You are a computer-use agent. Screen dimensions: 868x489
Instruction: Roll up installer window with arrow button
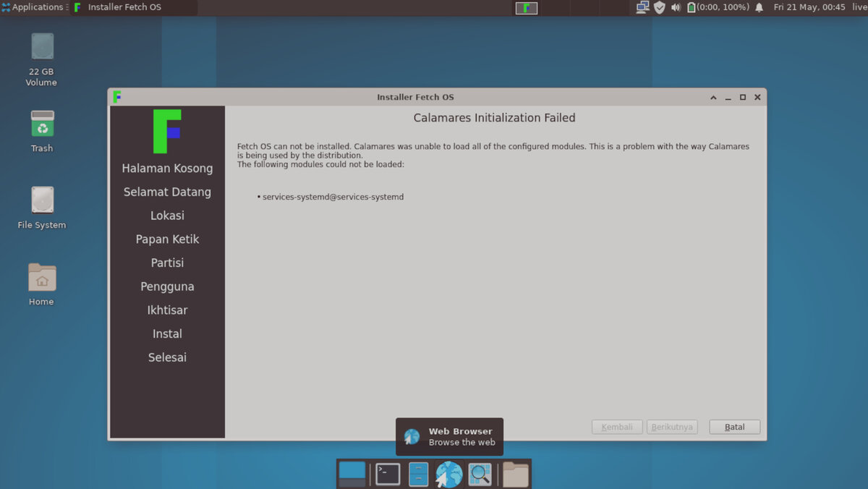tap(713, 97)
